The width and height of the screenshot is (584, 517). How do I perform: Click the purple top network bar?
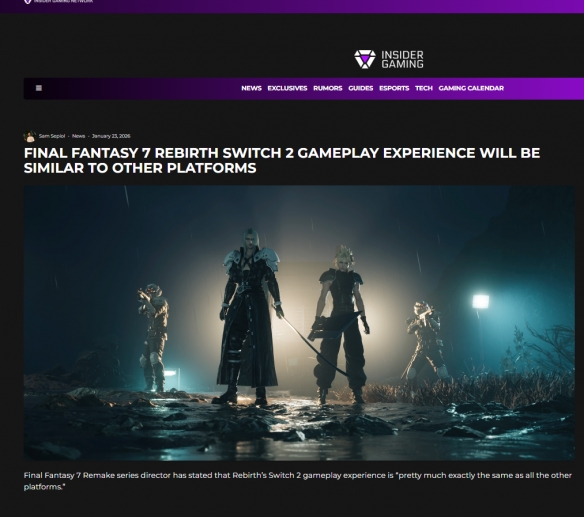(x=292, y=6)
